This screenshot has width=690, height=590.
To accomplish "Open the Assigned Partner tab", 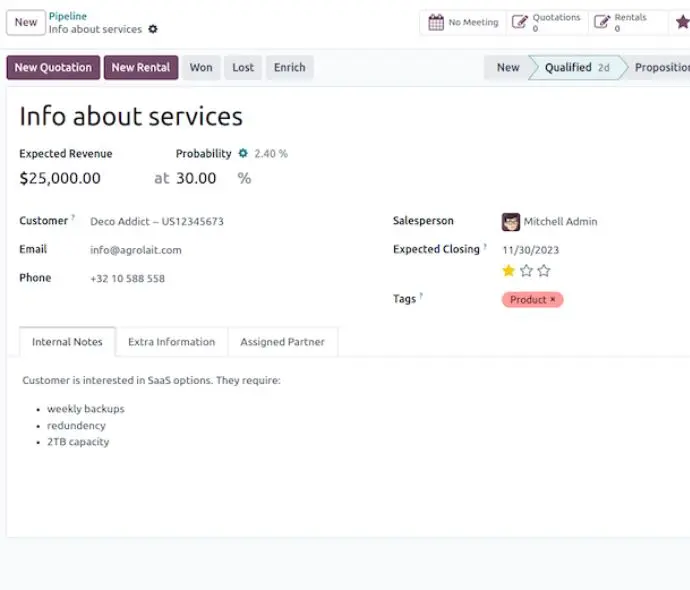I will 283,342.
